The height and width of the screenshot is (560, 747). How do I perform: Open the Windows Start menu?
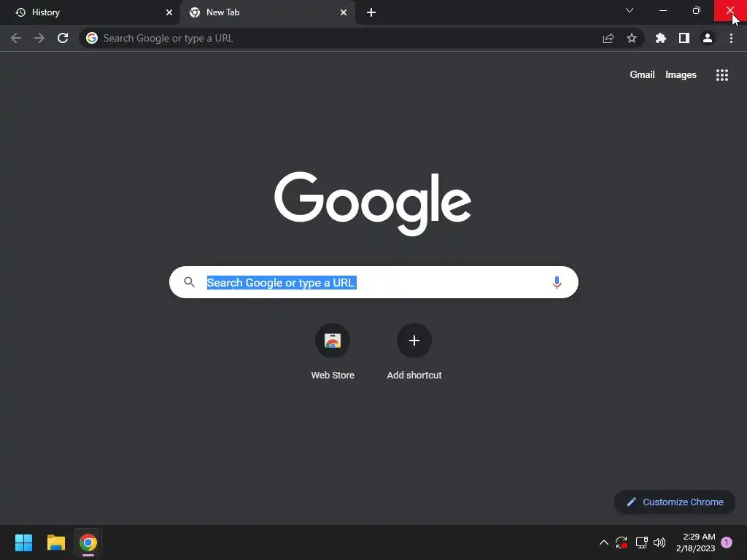point(23,542)
